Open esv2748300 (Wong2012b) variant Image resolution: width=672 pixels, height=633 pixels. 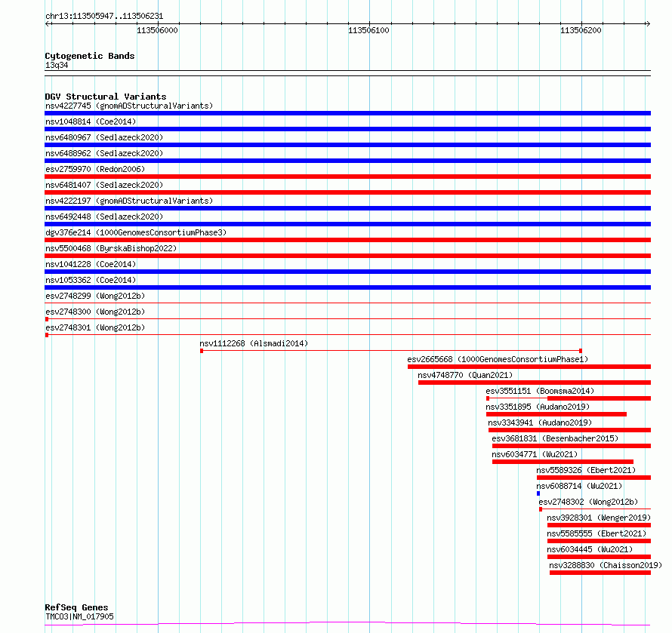95,312
